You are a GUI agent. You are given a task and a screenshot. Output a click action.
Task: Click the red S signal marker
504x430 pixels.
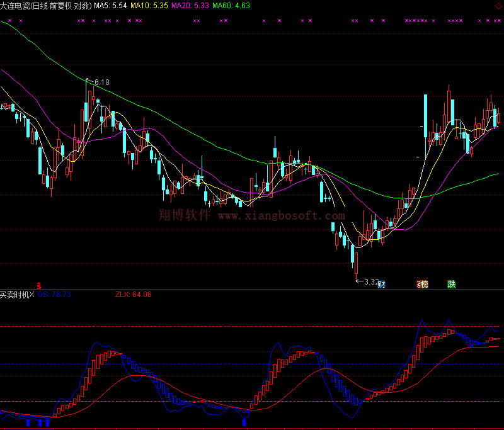tap(39, 285)
